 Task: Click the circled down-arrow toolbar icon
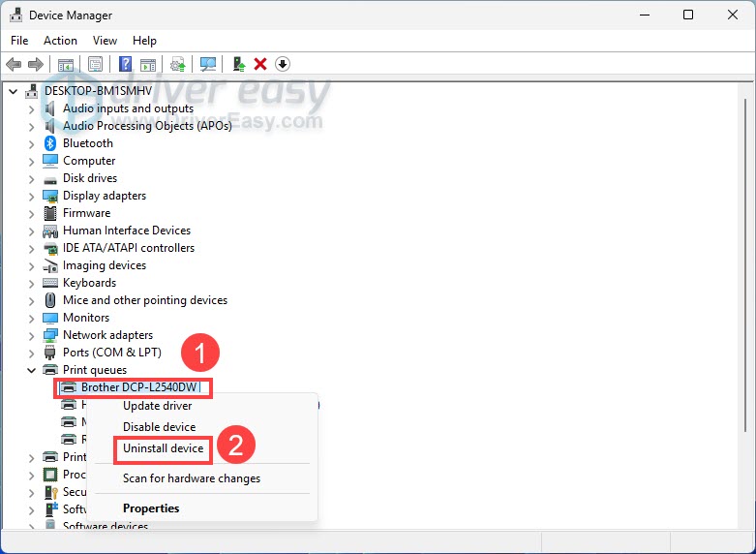[x=283, y=64]
